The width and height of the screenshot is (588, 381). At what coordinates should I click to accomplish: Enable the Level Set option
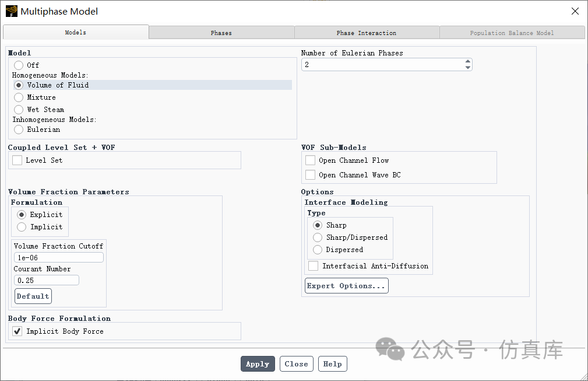(x=17, y=160)
